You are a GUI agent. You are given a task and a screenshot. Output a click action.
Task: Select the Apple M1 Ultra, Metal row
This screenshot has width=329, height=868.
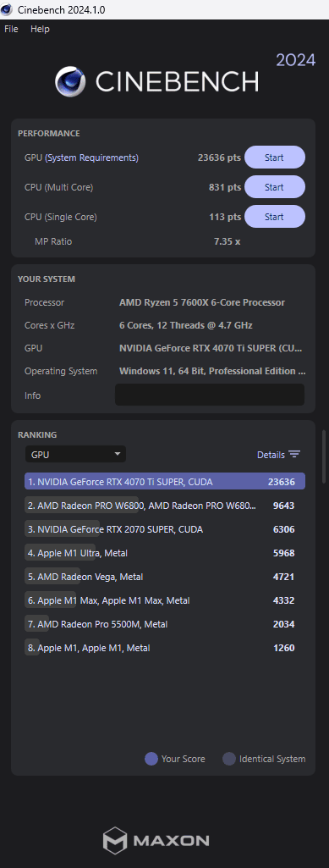(x=165, y=553)
